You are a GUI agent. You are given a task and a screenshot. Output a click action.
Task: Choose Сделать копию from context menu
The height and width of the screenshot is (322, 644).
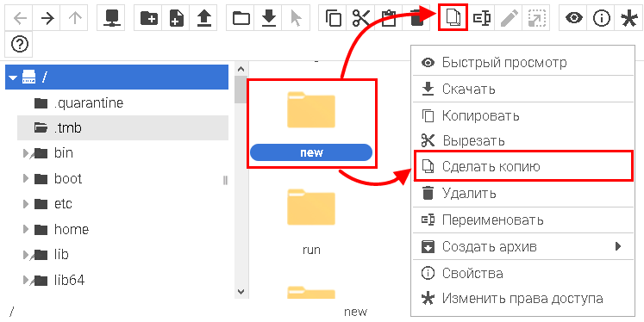click(522, 165)
